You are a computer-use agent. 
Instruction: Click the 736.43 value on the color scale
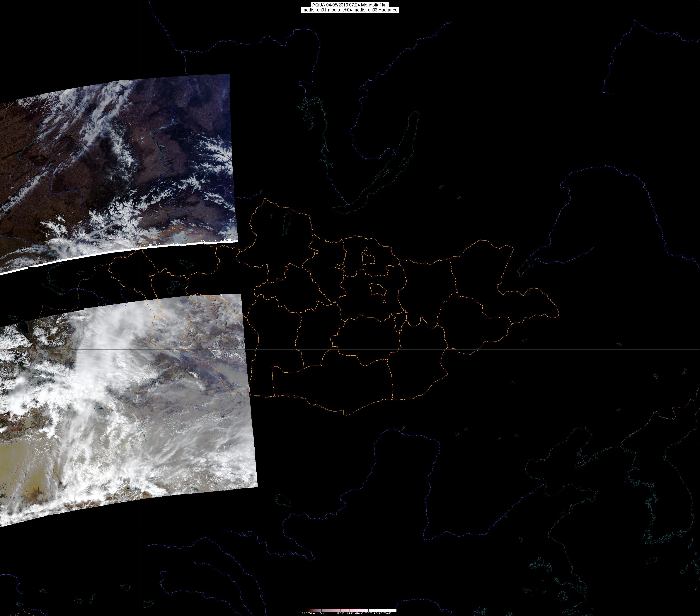click(x=387, y=614)
